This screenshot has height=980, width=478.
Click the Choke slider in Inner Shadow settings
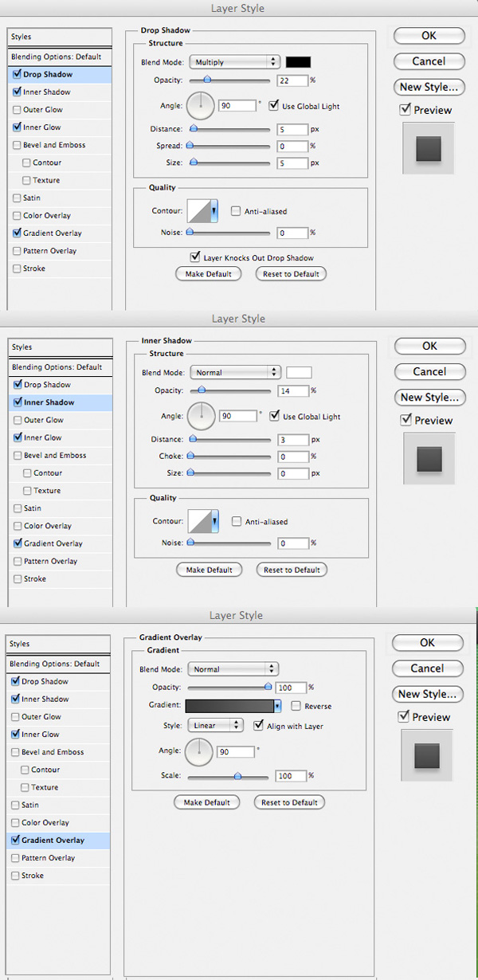pos(229,457)
